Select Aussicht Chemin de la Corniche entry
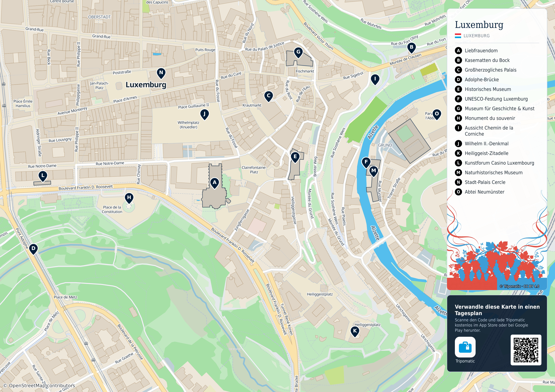Screen dimensions: 555x392 pyautogui.click(x=489, y=131)
